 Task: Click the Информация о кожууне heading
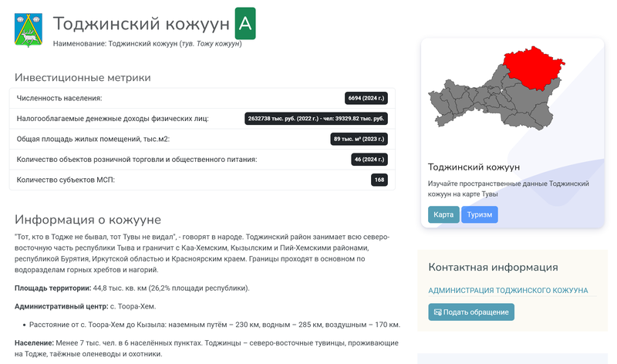88,220
